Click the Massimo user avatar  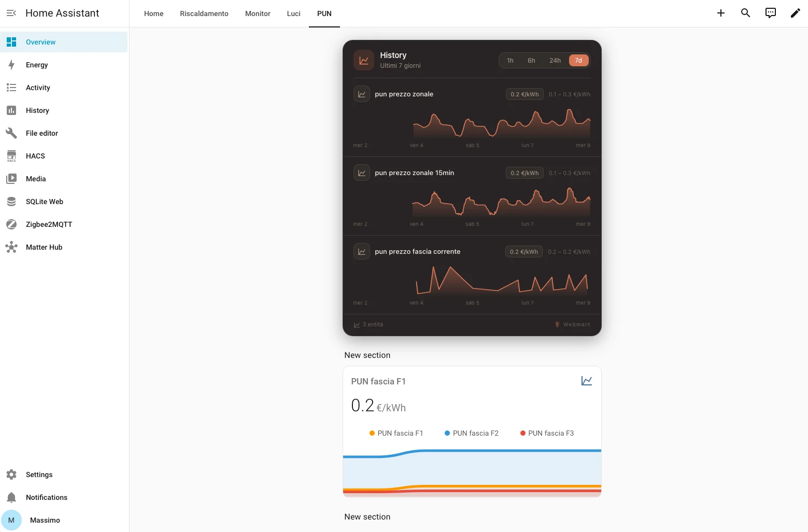[11, 520]
